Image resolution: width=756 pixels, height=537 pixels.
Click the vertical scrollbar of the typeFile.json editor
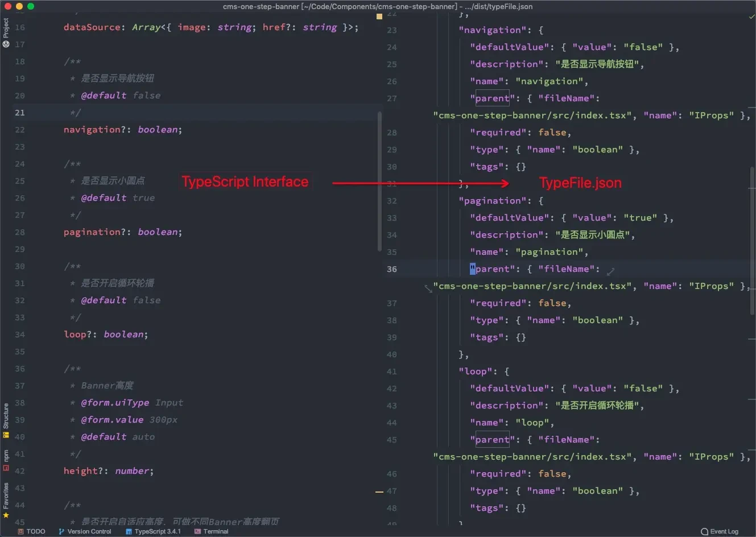click(x=753, y=241)
